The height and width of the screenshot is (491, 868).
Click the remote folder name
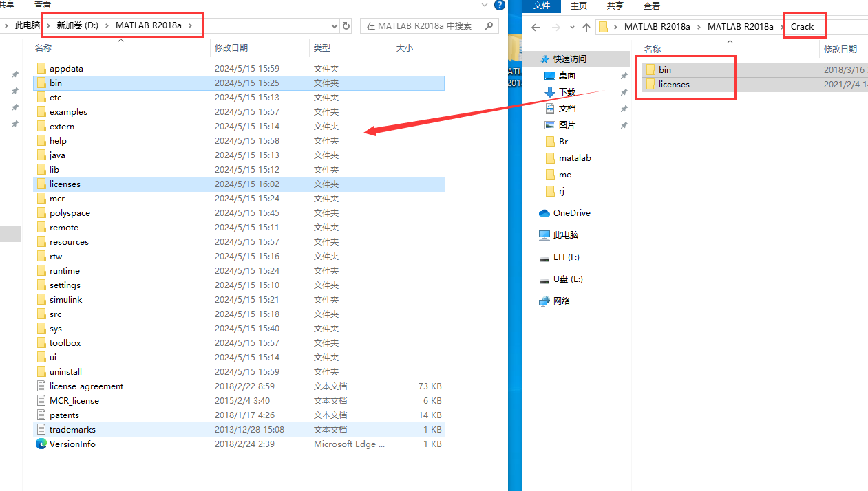tap(64, 228)
